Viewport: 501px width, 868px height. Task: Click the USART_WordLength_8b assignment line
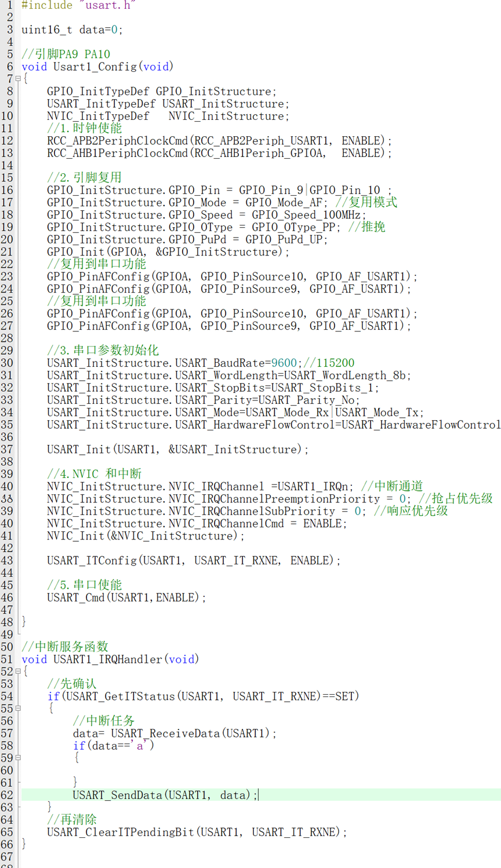coord(229,375)
